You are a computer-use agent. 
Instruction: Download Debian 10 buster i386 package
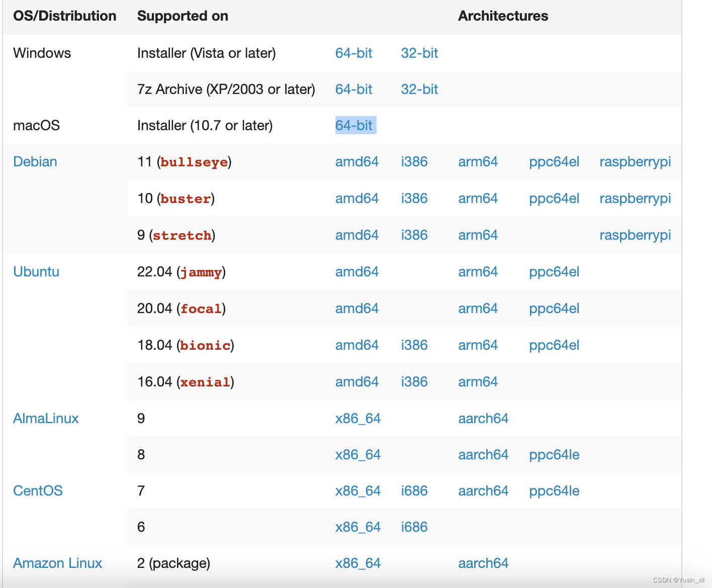[x=414, y=199]
